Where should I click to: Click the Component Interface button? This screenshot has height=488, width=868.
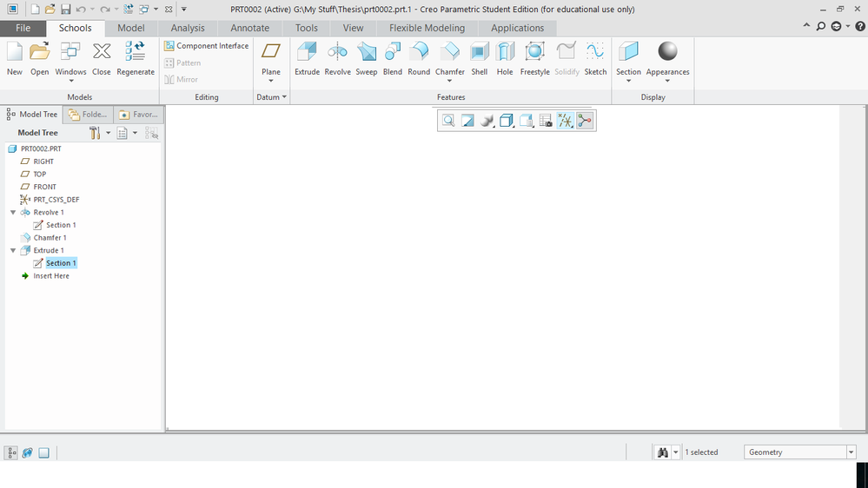click(x=207, y=46)
